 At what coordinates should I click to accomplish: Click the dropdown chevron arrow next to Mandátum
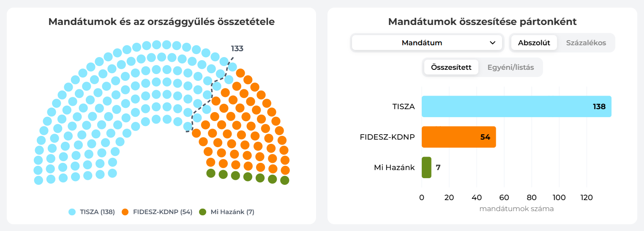492,43
